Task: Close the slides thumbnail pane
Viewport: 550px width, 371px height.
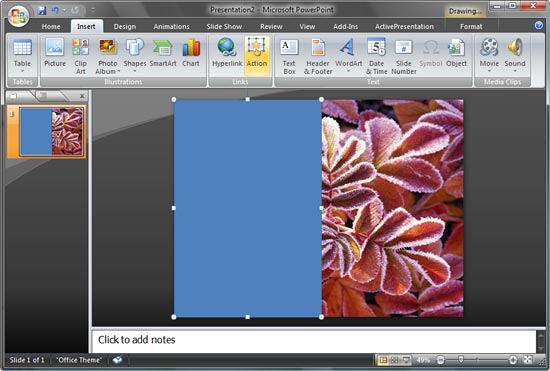Action: coord(82,96)
